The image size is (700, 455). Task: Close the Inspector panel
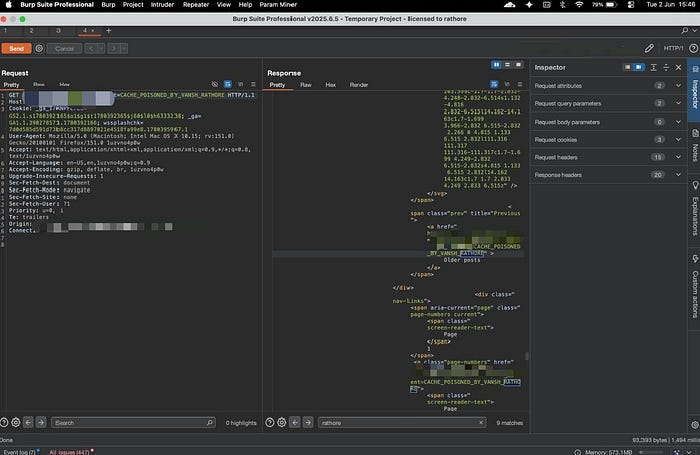pyautogui.click(x=679, y=67)
